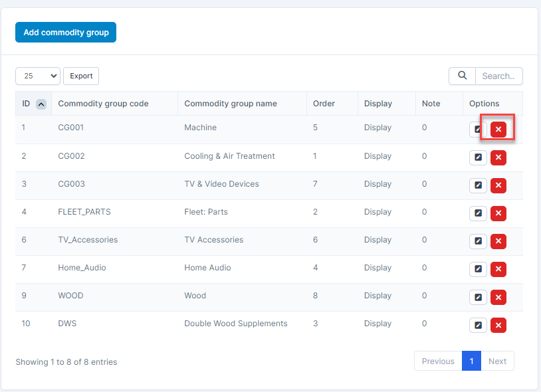Viewport: 541px width, 392px height.
Task: Toggle ID column sort arrow
Action: tap(41, 104)
